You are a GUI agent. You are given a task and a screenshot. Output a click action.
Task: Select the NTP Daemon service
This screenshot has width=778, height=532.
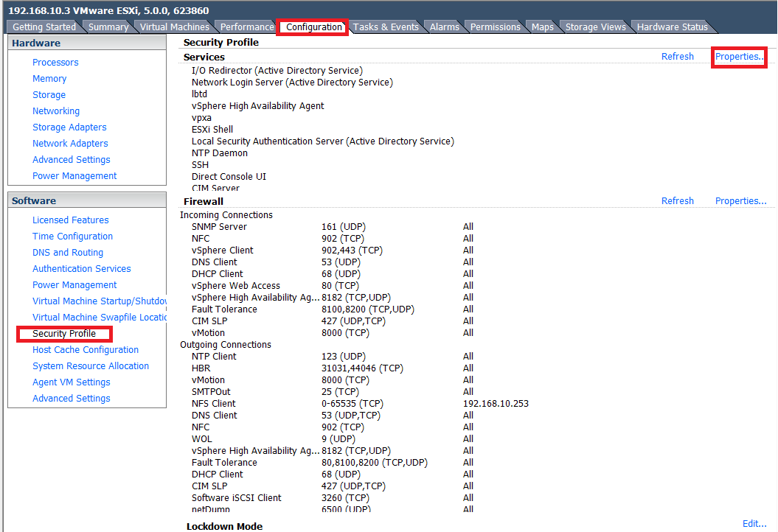[x=219, y=153]
